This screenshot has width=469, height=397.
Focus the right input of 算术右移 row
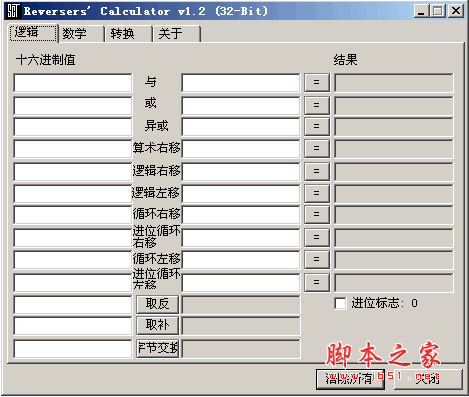241,149
